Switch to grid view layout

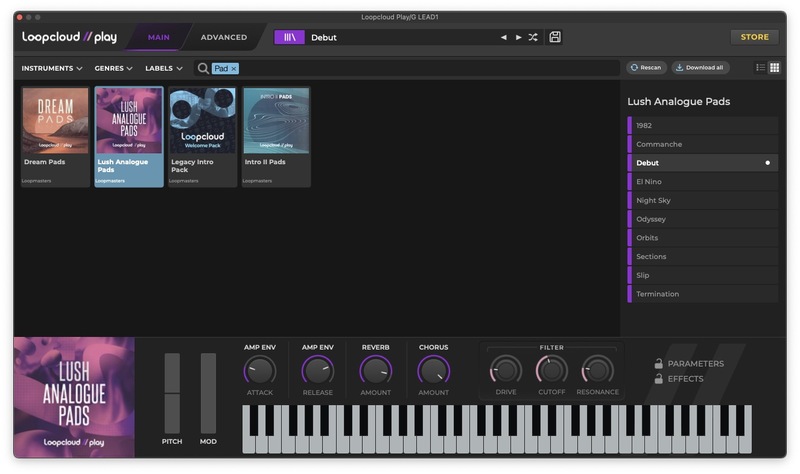(774, 68)
